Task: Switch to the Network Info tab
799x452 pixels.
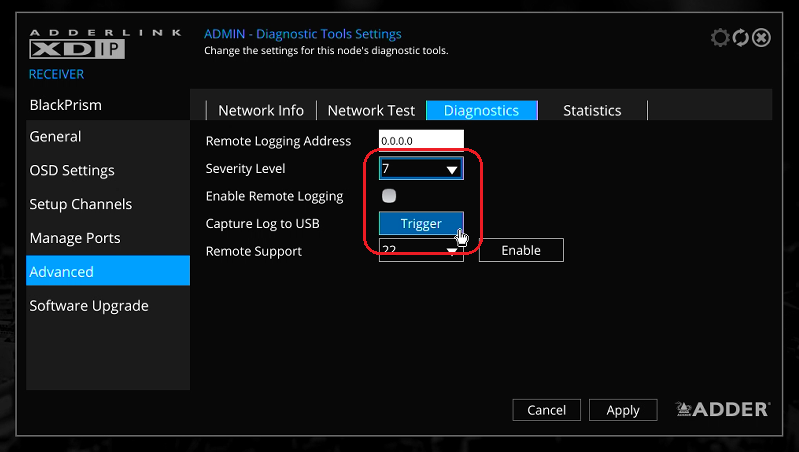Action: pyautogui.click(x=261, y=111)
